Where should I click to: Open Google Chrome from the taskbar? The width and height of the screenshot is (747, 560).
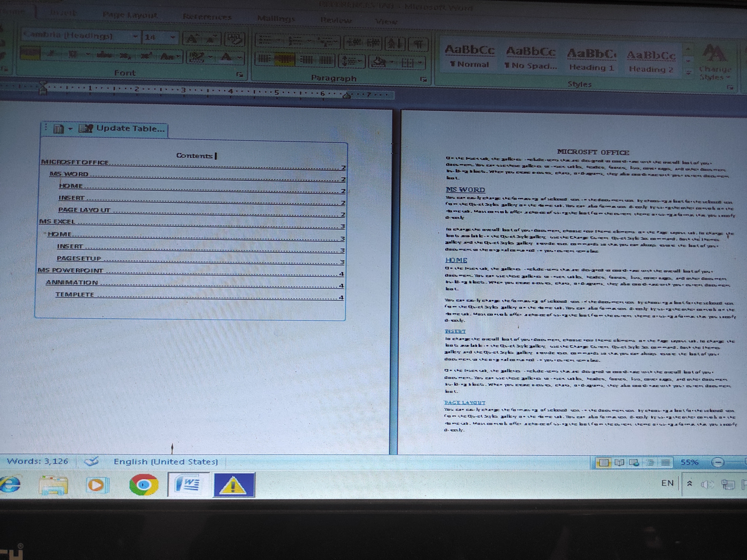[144, 485]
